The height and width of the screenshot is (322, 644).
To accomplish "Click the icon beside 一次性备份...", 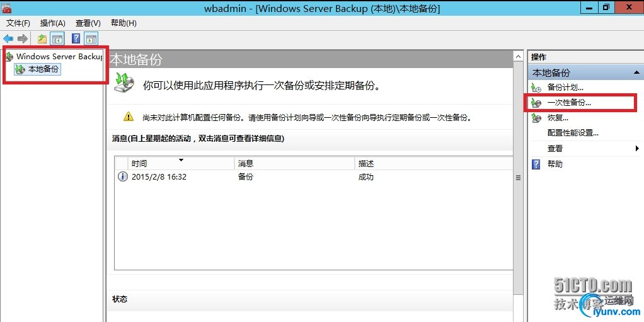I will tap(536, 103).
